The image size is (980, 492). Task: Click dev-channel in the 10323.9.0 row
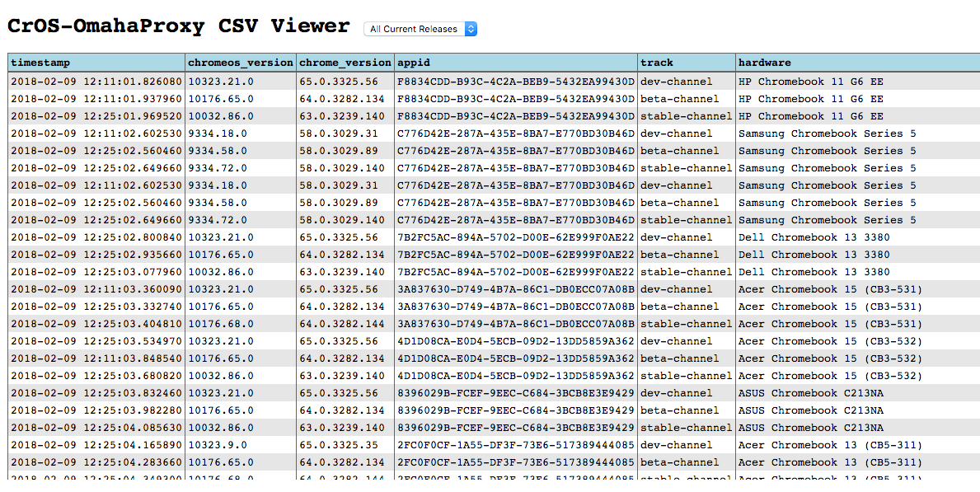(x=677, y=445)
